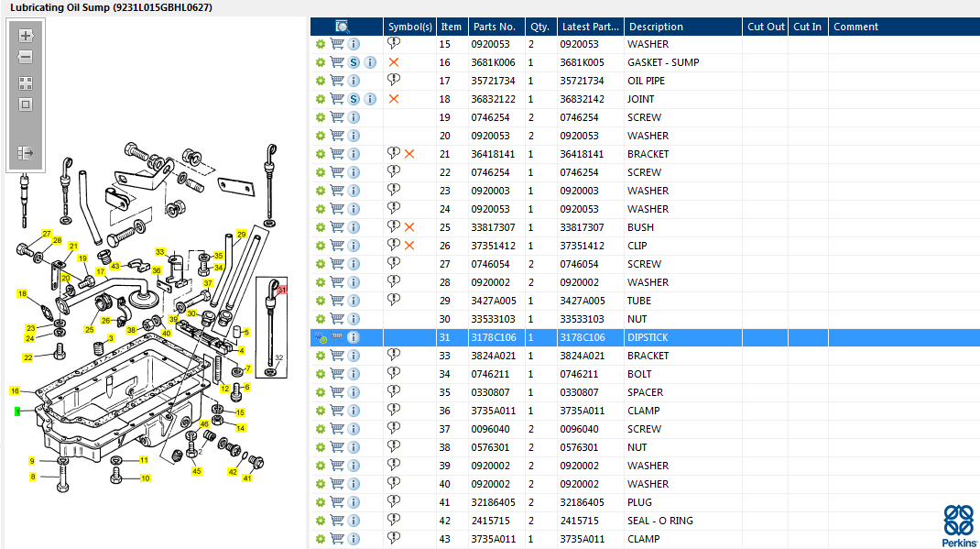Select callout 29 on the diagram
980x549 pixels.
click(x=242, y=235)
